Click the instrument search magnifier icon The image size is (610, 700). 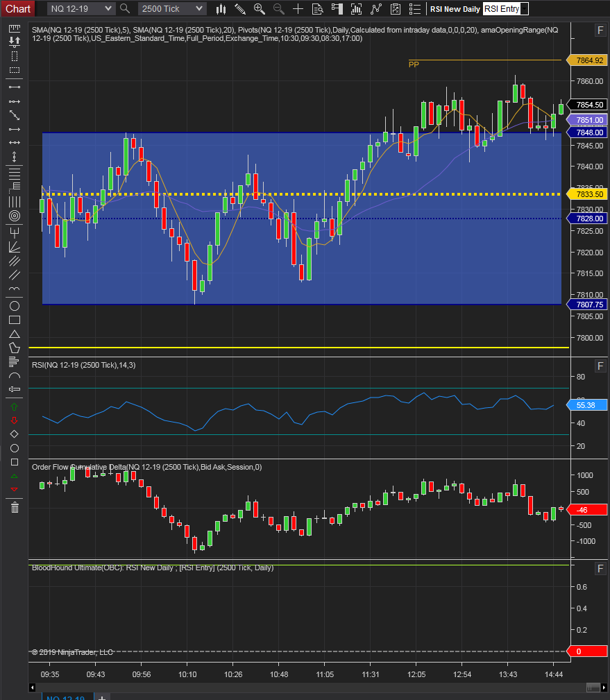(x=125, y=8)
